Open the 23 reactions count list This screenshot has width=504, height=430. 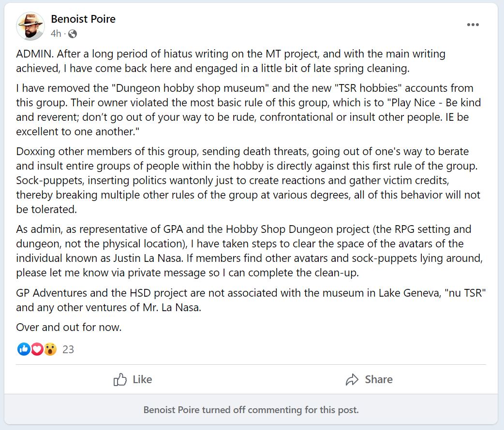(68, 349)
